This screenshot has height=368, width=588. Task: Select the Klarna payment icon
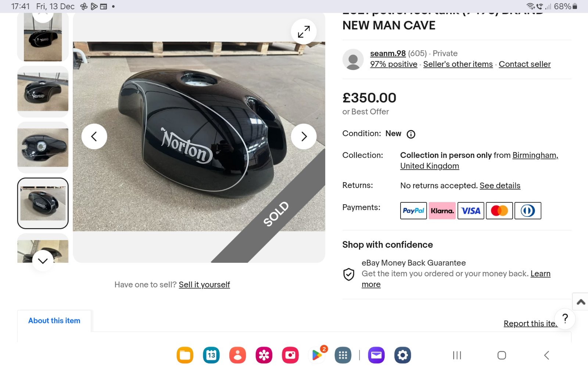tap(442, 210)
